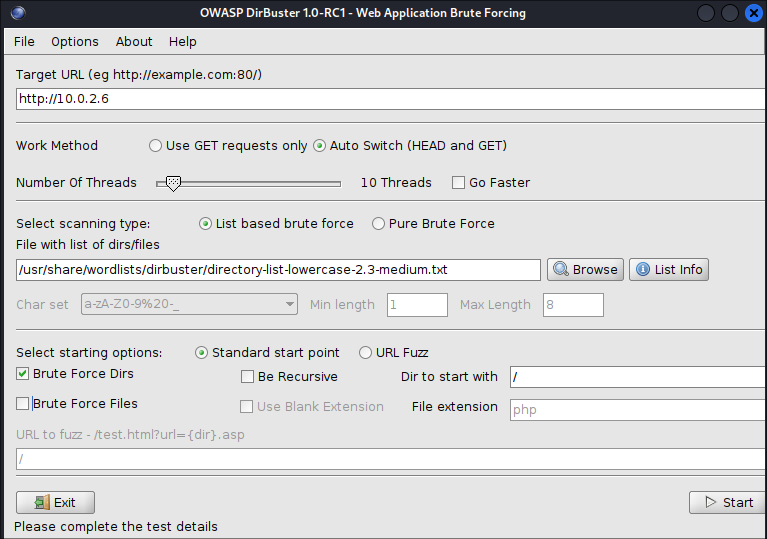This screenshot has width=767, height=539.
Task: Select the URL Fuzz starting option
Action: pos(365,353)
